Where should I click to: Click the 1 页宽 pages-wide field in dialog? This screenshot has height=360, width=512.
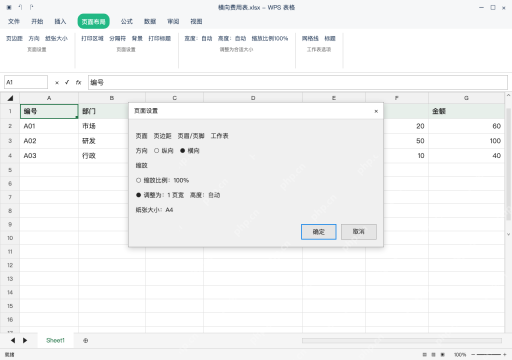coord(175,195)
